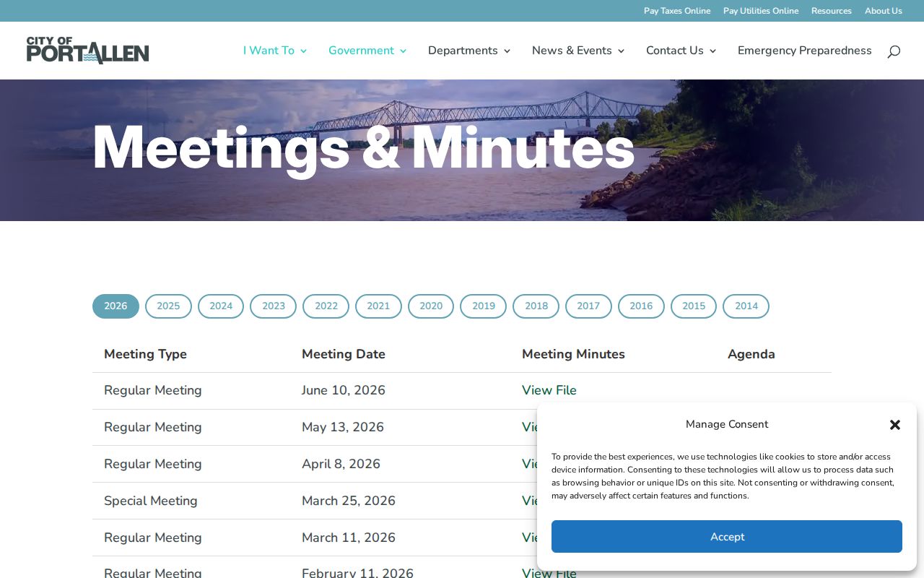Click the Meetings & Minutes page heading

364,147
